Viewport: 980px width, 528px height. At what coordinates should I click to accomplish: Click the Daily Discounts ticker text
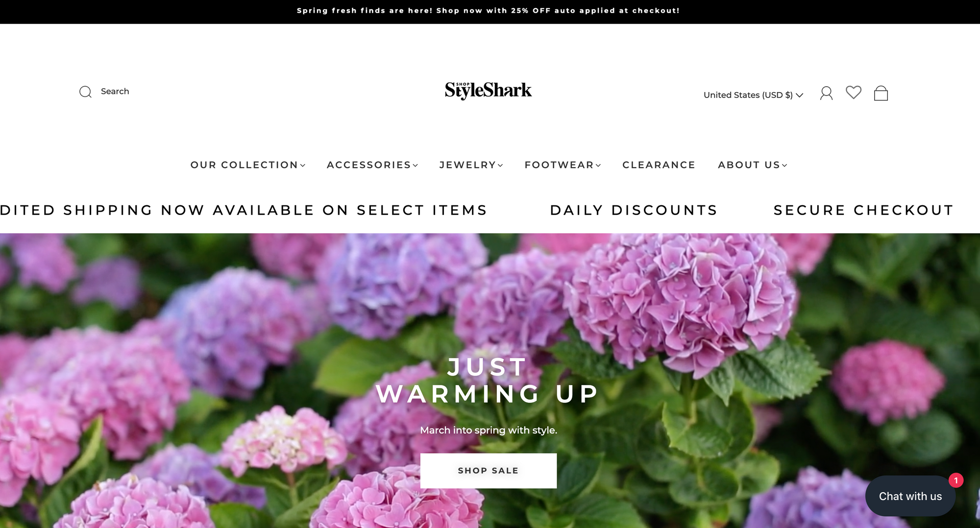point(634,210)
